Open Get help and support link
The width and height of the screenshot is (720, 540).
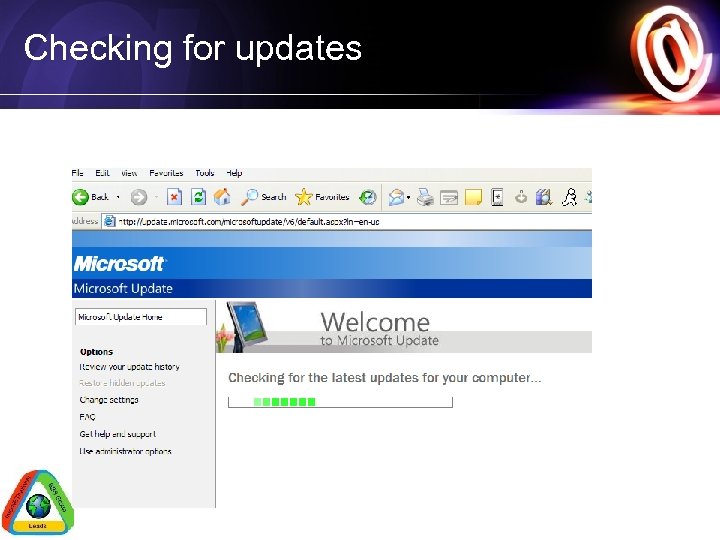pos(118,434)
